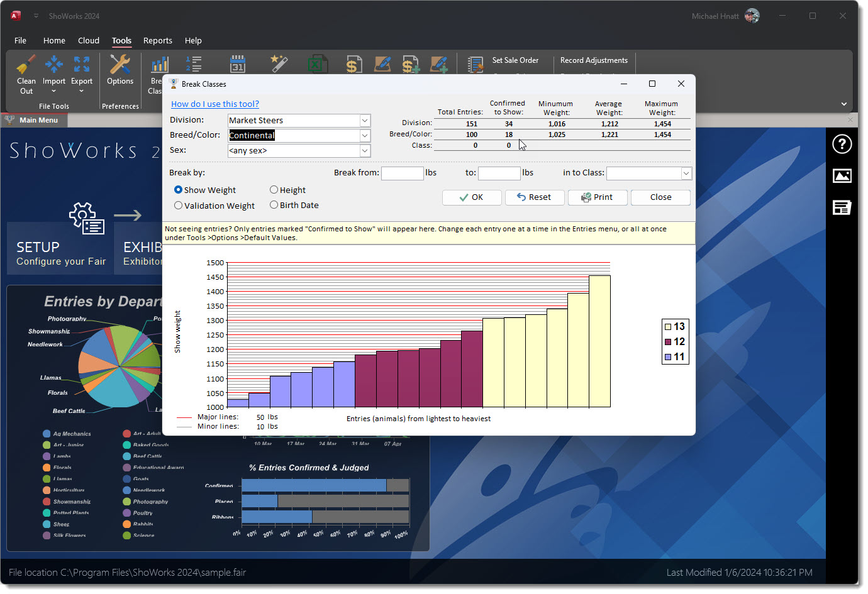
Task: Click the Minor lines value 10 field
Action: (260, 427)
